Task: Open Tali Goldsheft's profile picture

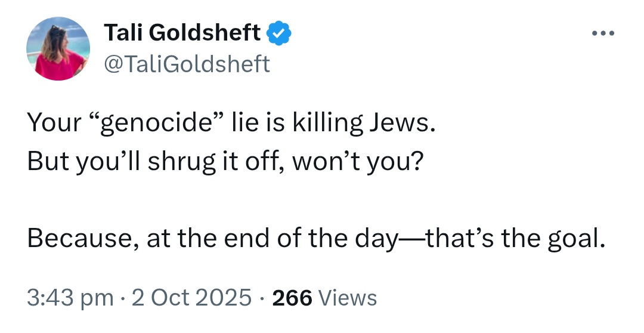Action: click(x=58, y=48)
